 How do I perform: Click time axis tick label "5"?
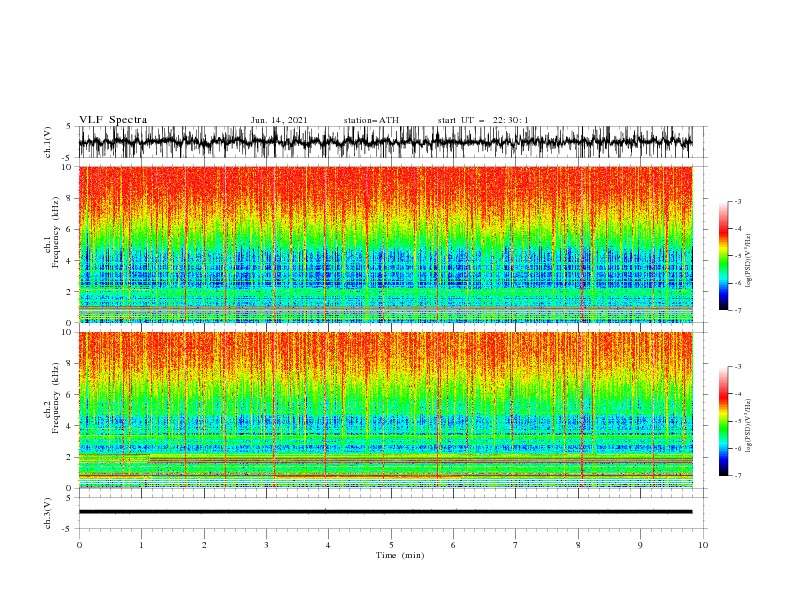[x=391, y=545]
